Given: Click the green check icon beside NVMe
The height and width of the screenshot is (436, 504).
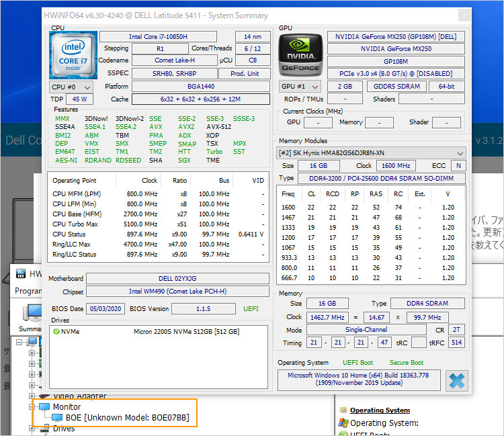Looking at the screenshot, I should (56, 331).
